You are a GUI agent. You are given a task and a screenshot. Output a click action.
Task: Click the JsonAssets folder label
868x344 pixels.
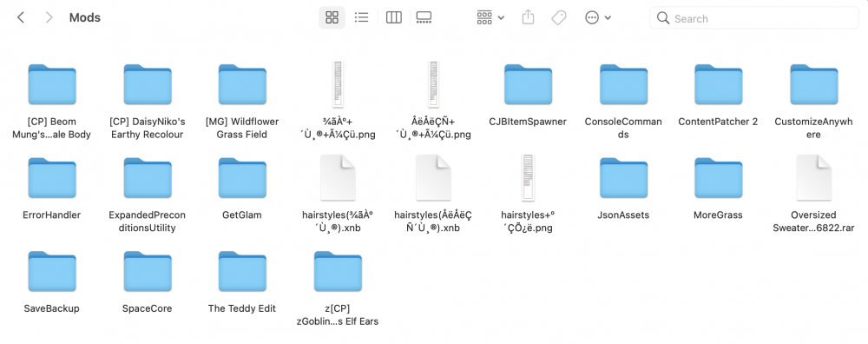click(623, 215)
